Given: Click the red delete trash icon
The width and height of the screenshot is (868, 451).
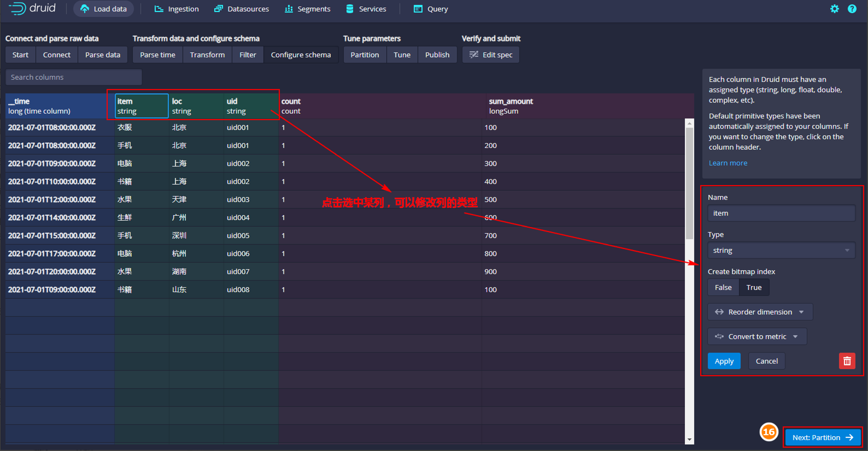Looking at the screenshot, I should [x=847, y=361].
